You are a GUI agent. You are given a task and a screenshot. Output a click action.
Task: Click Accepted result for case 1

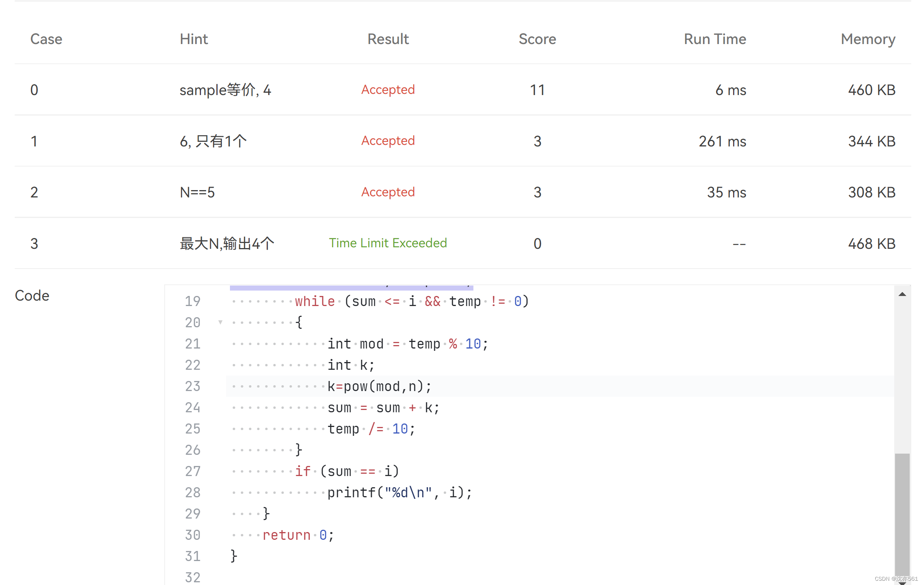388,141
